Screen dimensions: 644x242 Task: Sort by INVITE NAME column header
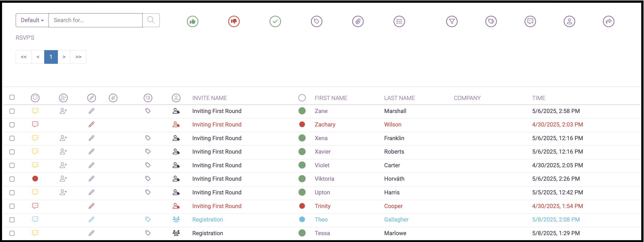coord(209,98)
